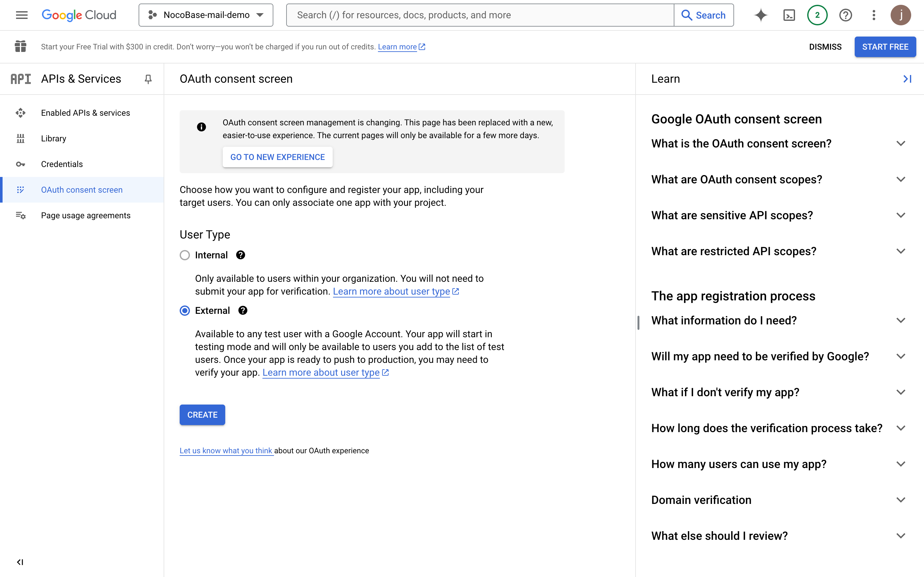Click the Gemini sparkle icon
924x577 pixels.
761,15
